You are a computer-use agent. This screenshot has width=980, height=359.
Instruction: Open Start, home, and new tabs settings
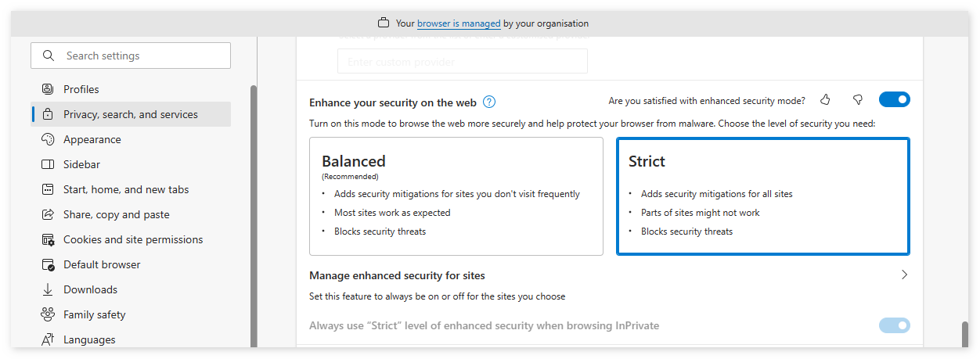click(x=126, y=189)
